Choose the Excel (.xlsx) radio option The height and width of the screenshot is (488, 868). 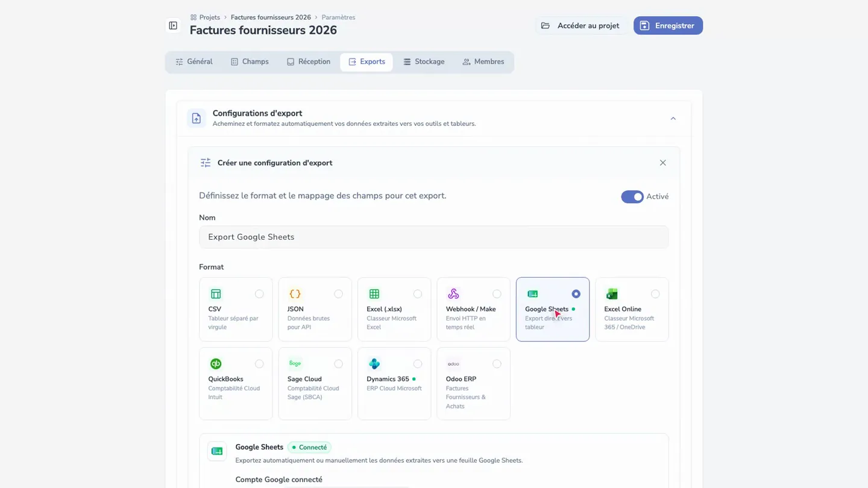[418, 294]
